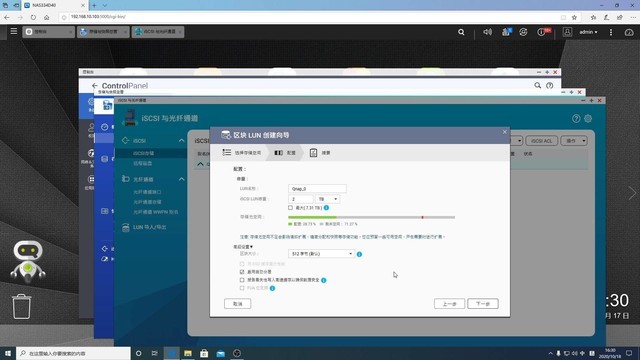Select Fibre Channel WWPN aliases item

point(156,212)
